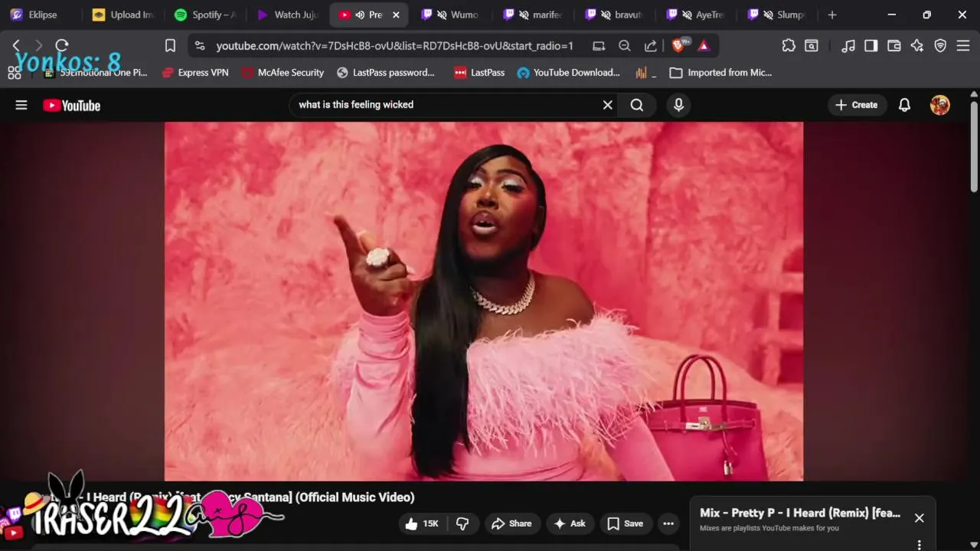Click the page vertical scrollbar
This screenshot has height=551, width=980.
[x=974, y=145]
